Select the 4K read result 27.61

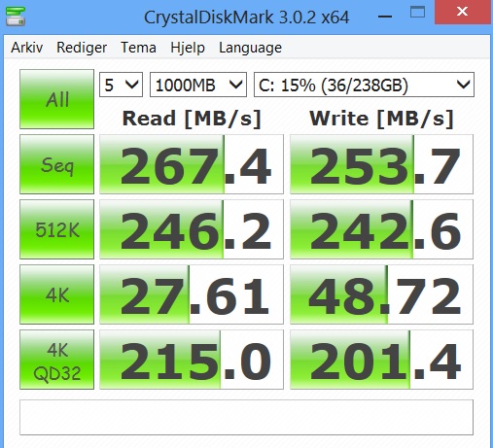tap(192, 294)
